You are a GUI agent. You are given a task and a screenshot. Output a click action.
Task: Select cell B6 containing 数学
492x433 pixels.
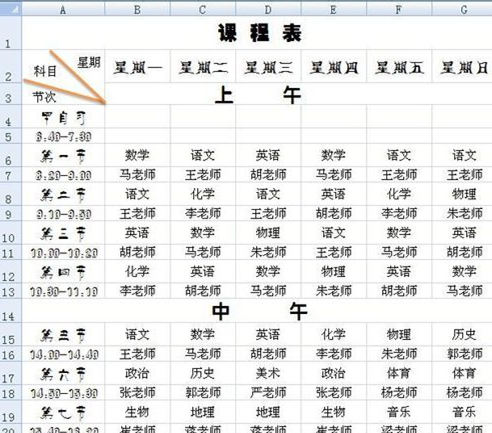[x=137, y=155]
